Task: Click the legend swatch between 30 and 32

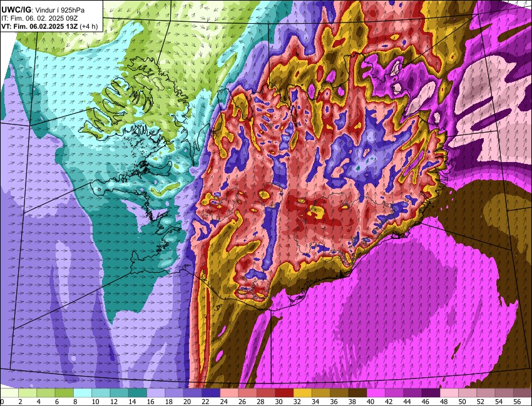Action: (x=284, y=393)
